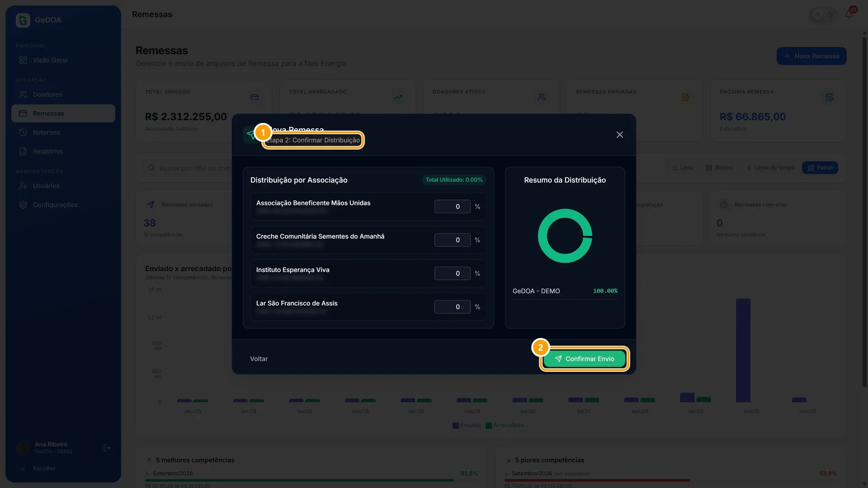
Task: Click the Total Arrecadado trend icon
Action: click(398, 97)
